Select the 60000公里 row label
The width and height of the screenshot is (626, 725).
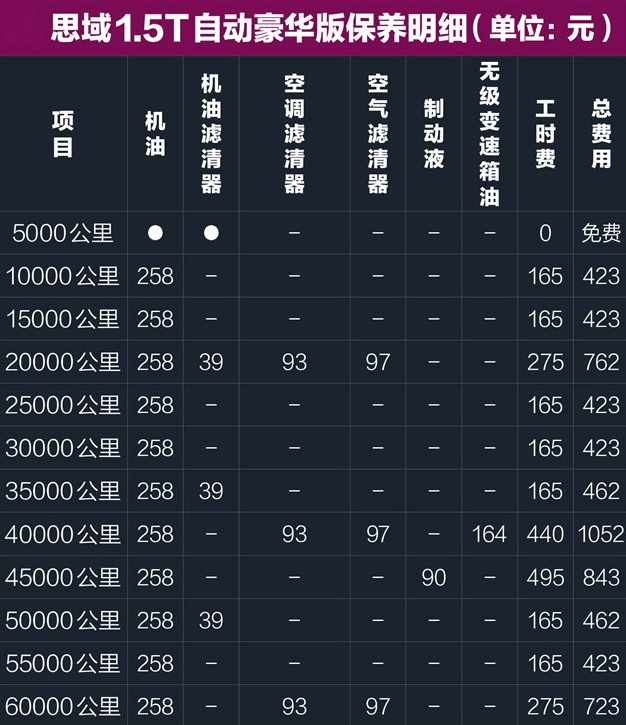(63, 707)
